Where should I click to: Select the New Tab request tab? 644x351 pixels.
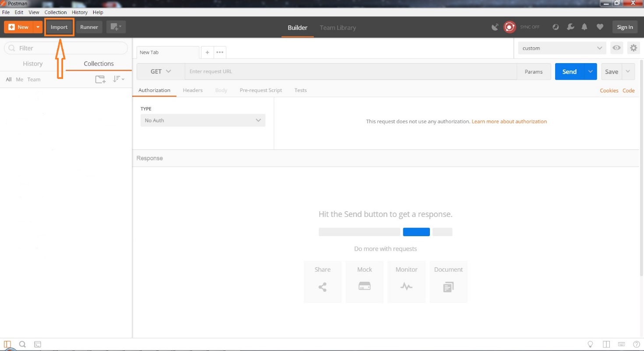(x=168, y=52)
